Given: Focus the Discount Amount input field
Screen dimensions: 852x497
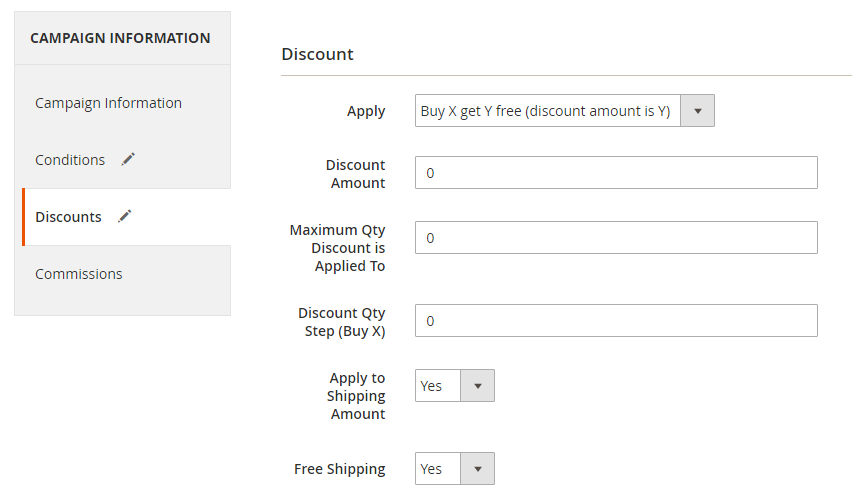Looking at the screenshot, I should tap(616, 173).
